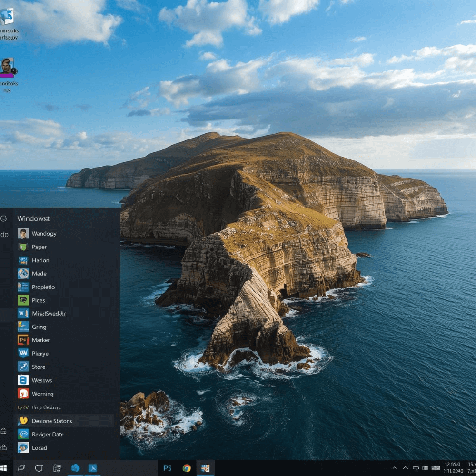Open the Store app in Start menu
The width and height of the screenshot is (476, 476).
click(38, 367)
